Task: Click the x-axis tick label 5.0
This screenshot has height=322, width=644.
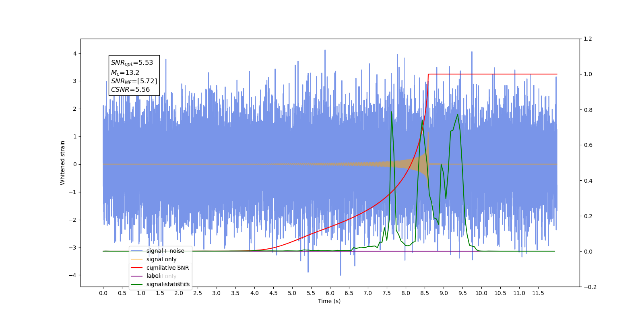Action: (x=292, y=293)
